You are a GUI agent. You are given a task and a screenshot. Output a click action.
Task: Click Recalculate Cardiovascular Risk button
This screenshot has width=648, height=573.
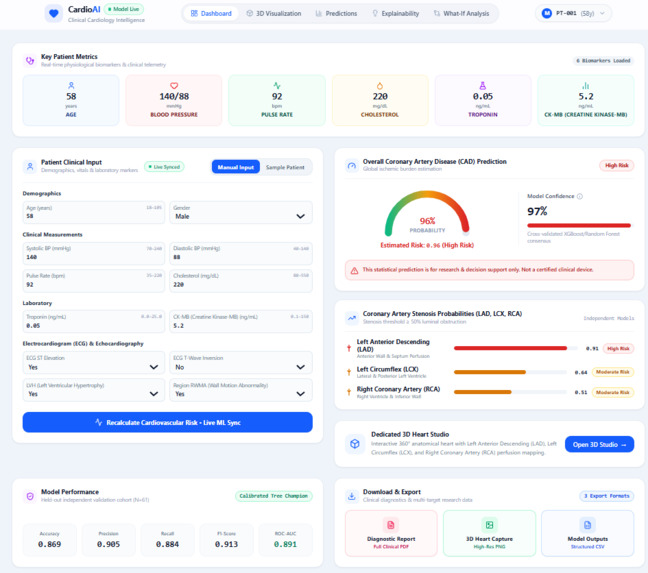click(167, 422)
